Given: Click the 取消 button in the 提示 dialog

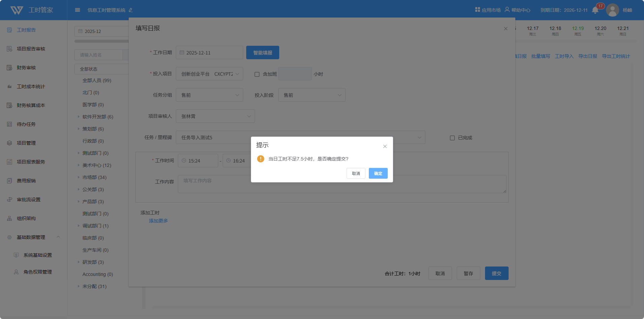Looking at the screenshot, I should pos(356,174).
